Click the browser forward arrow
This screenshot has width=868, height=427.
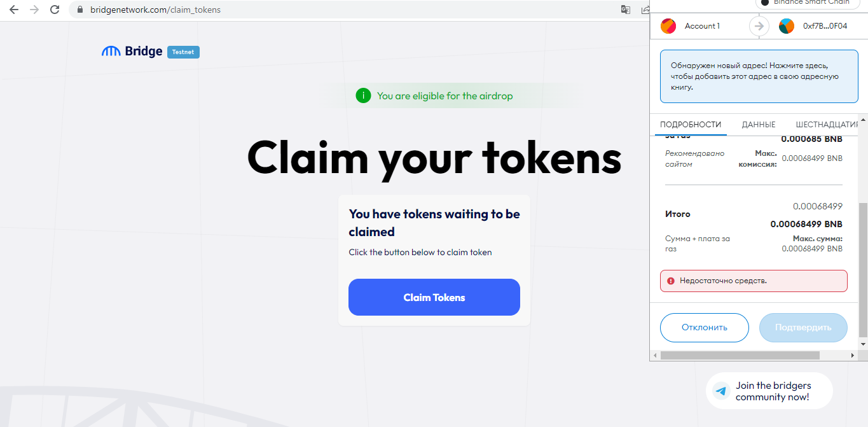pyautogui.click(x=34, y=10)
